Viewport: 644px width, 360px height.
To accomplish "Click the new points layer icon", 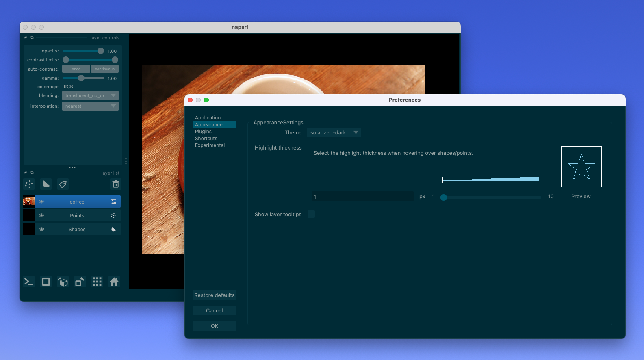I will click(29, 184).
